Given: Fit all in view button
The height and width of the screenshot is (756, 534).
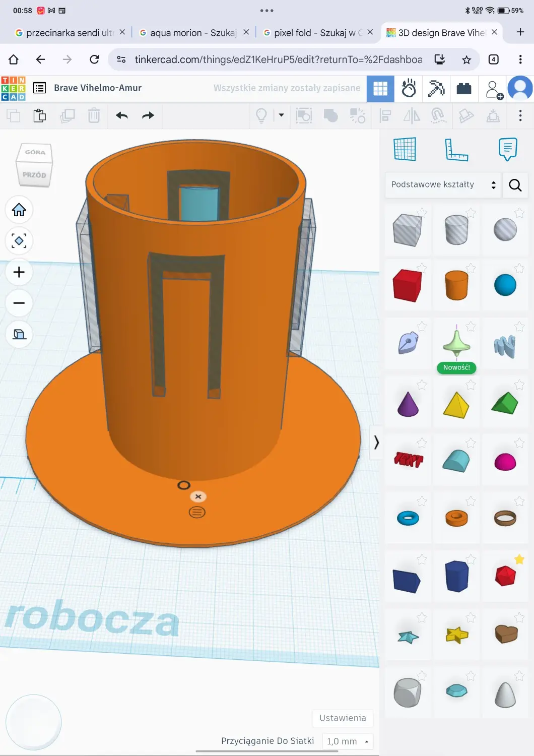Looking at the screenshot, I should pos(19,241).
